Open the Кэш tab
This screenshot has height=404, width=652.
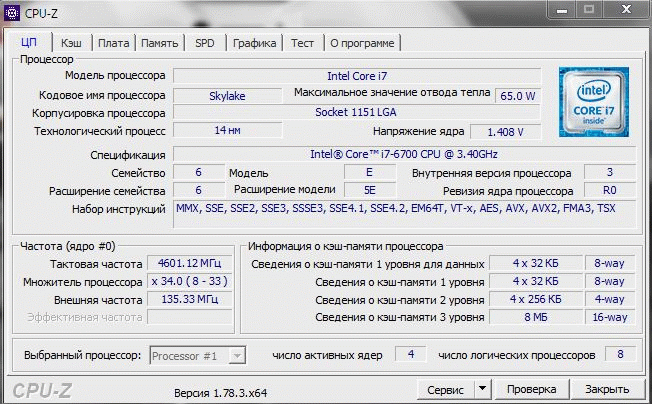72,43
